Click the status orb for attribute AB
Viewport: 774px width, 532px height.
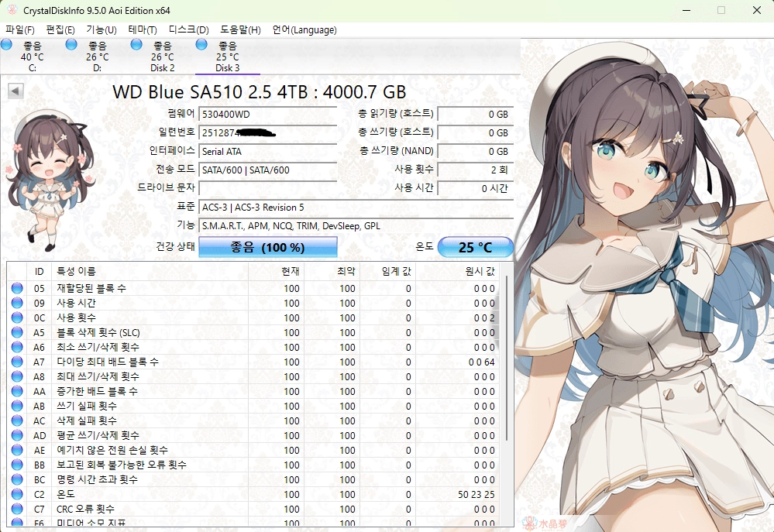tap(17, 406)
